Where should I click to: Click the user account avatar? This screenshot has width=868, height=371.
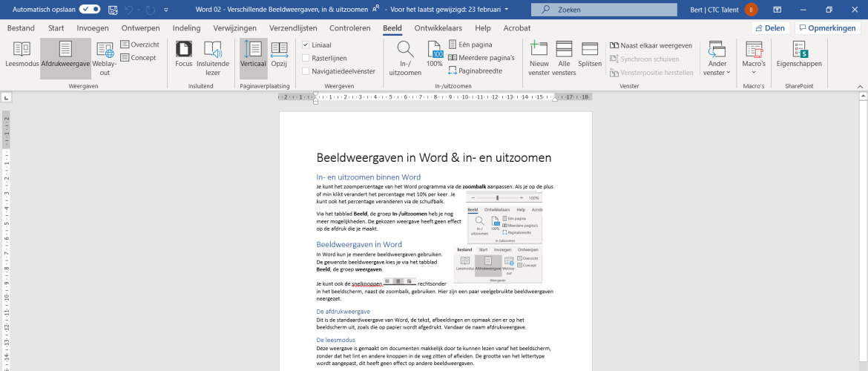pos(752,10)
